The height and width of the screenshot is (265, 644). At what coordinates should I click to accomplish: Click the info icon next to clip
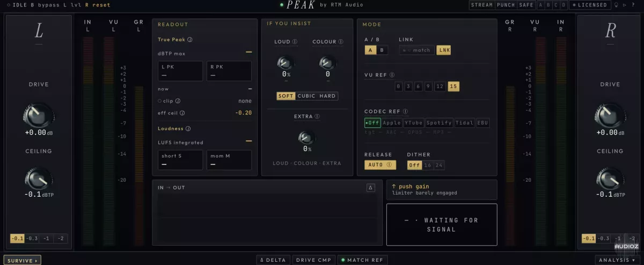pos(178,101)
